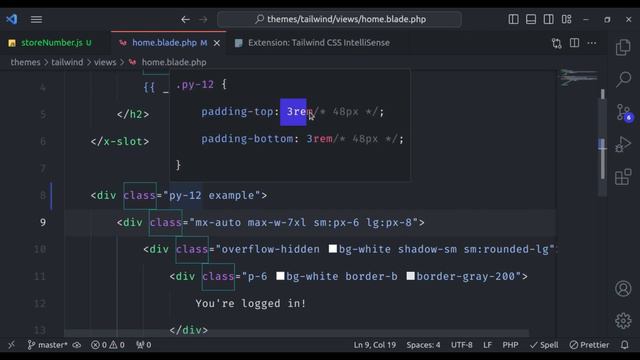The height and width of the screenshot is (360, 640).
Task: Click the Prettier status item
Action: point(589,345)
